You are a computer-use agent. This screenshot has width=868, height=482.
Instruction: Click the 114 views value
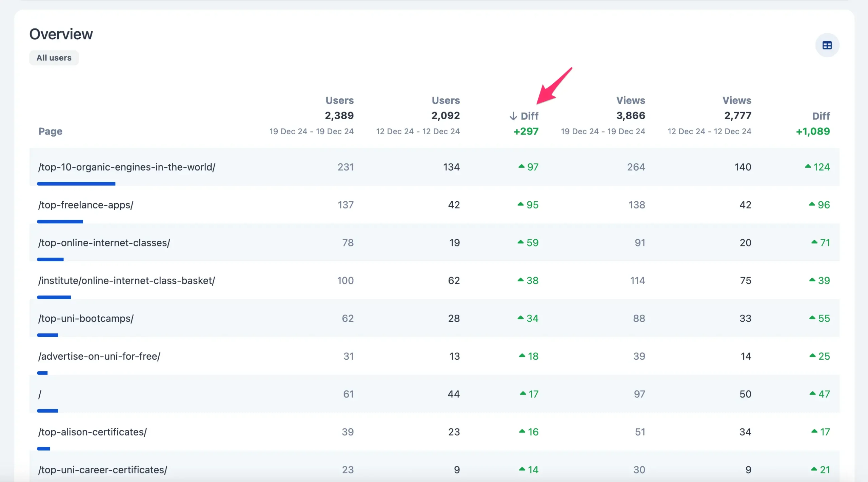click(x=637, y=280)
